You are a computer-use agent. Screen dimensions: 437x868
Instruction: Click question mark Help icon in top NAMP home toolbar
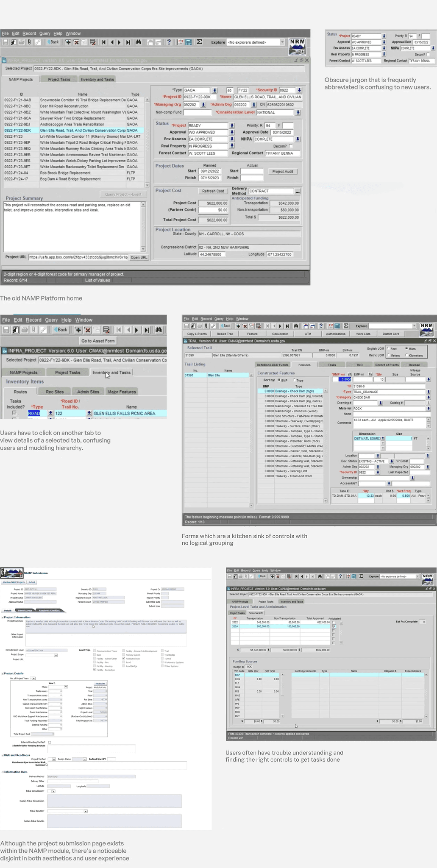(x=169, y=42)
